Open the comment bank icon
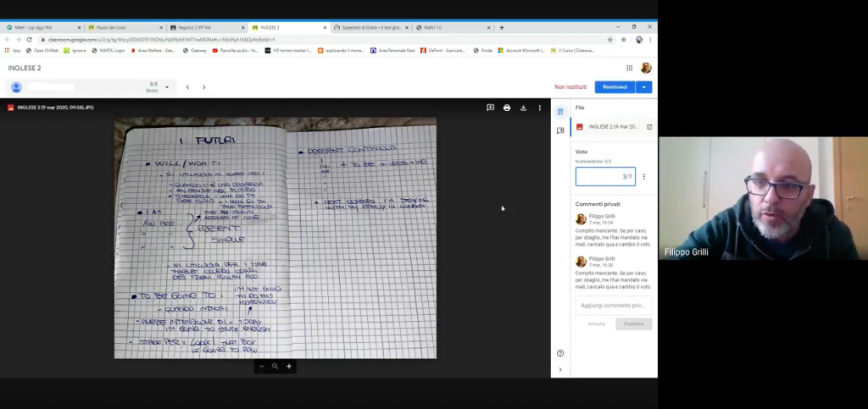Viewport: 868px width, 409px height. tap(560, 131)
